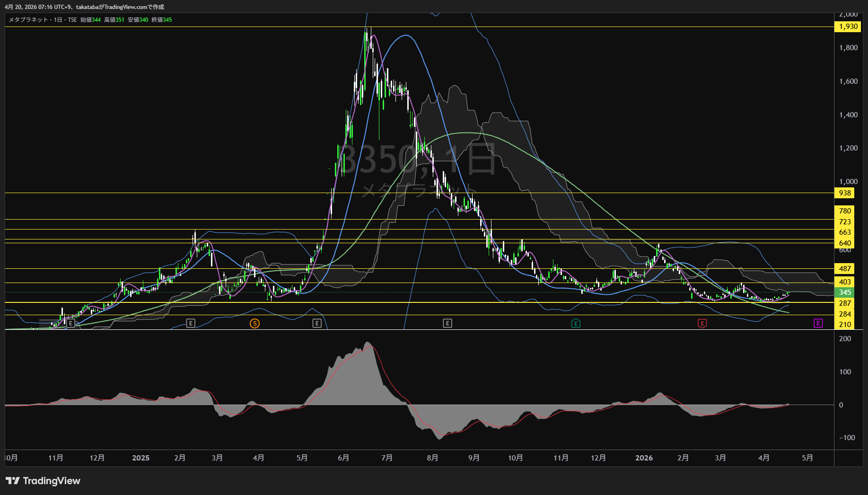Click the purple upcoming earnings E marker
The height and width of the screenshot is (495, 868).
pyautogui.click(x=818, y=323)
